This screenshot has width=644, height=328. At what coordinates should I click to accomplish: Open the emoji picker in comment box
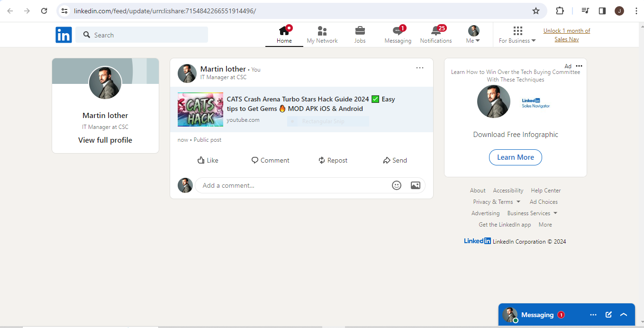397,185
